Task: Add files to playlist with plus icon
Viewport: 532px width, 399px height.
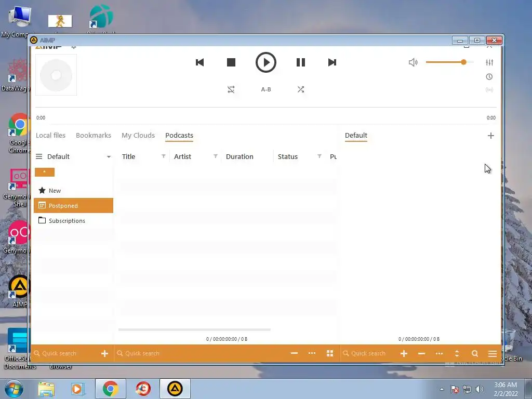Action: point(404,353)
